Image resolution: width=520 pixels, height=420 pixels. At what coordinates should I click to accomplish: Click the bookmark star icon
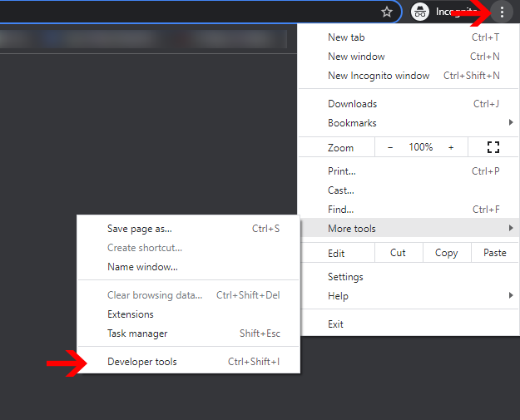click(387, 12)
